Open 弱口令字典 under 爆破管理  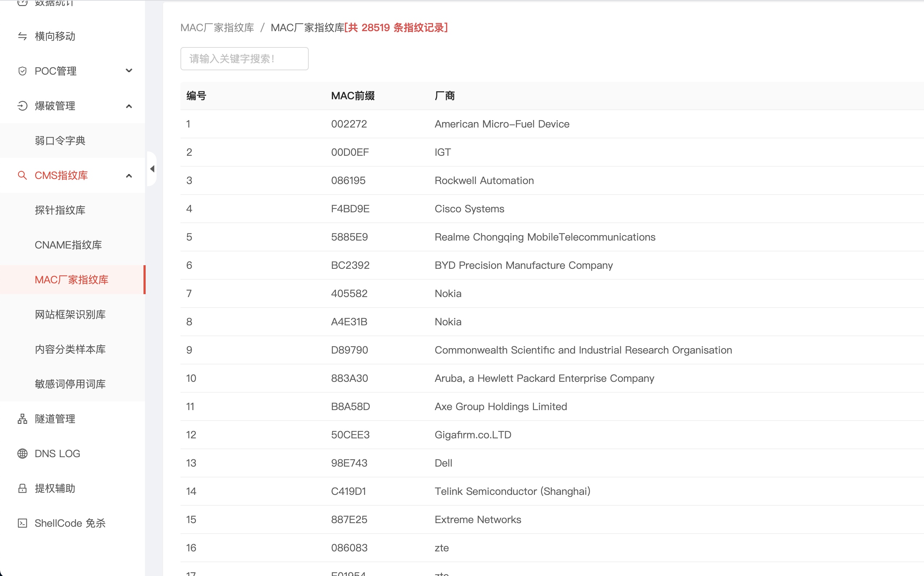point(60,141)
